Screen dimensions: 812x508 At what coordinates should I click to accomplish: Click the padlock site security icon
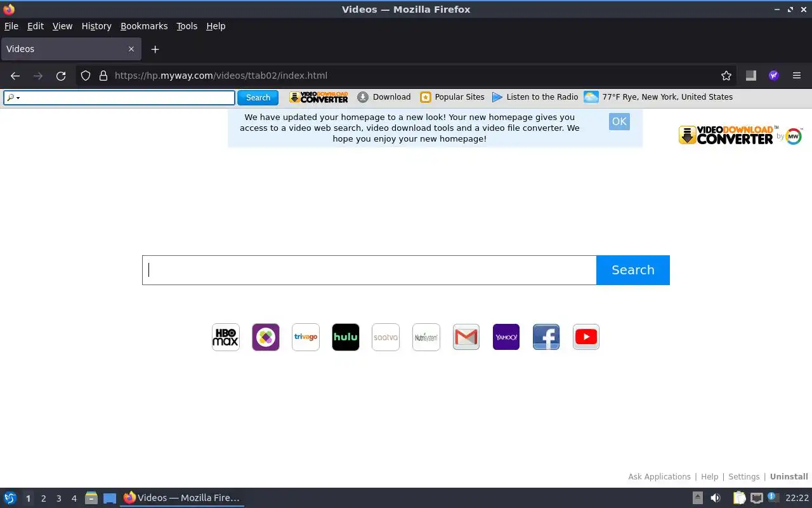(x=103, y=76)
